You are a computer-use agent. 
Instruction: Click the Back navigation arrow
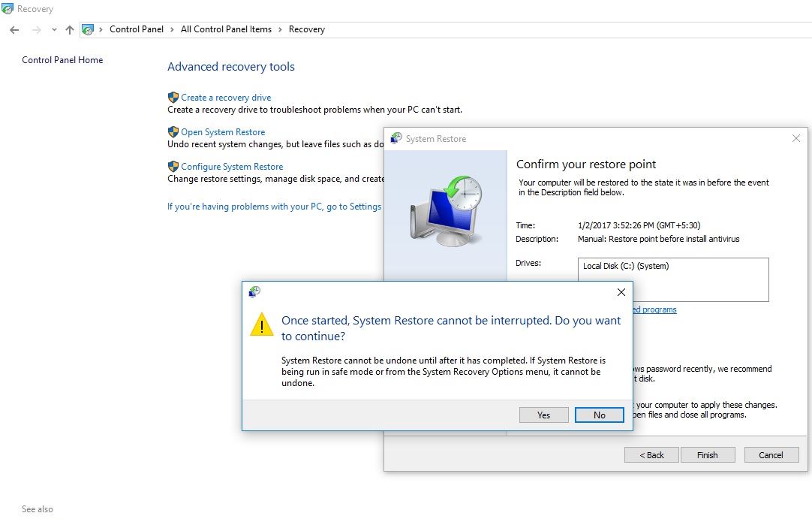14,29
